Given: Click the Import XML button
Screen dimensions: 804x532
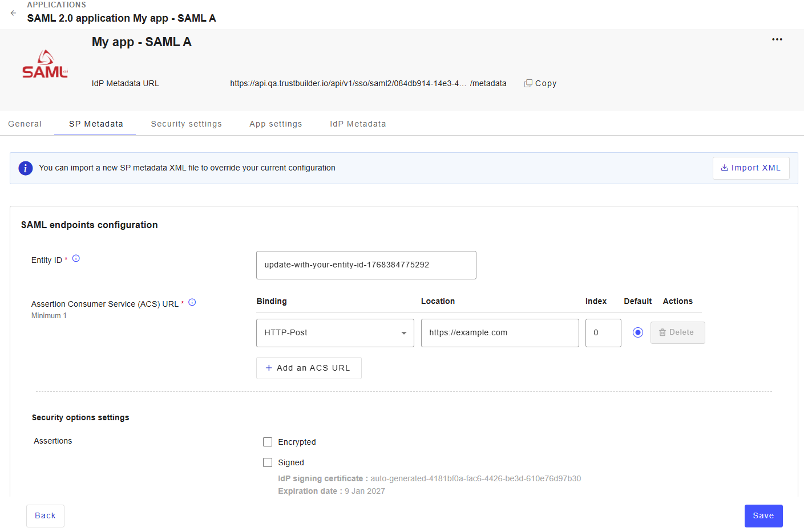Looking at the screenshot, I should point(750,168).
